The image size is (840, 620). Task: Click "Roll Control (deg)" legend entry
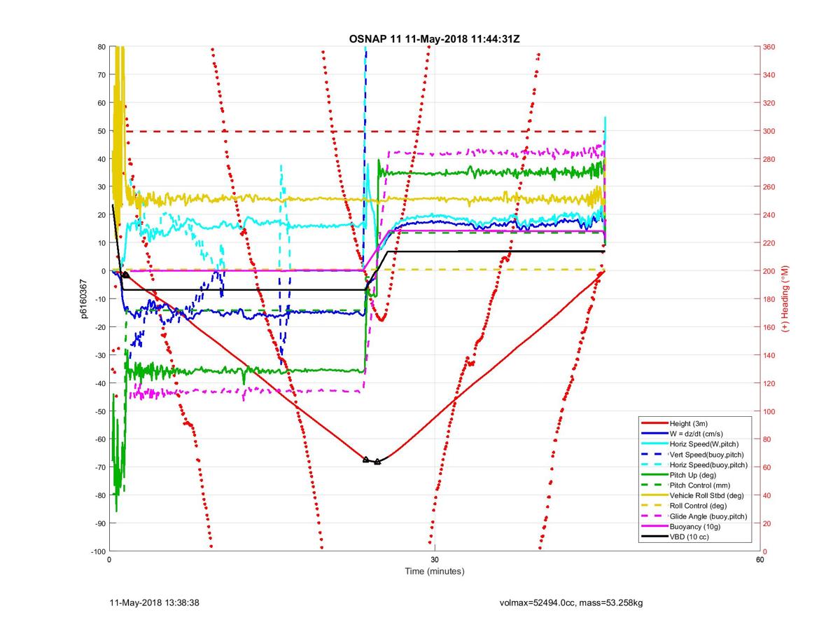tap(698, 506)
